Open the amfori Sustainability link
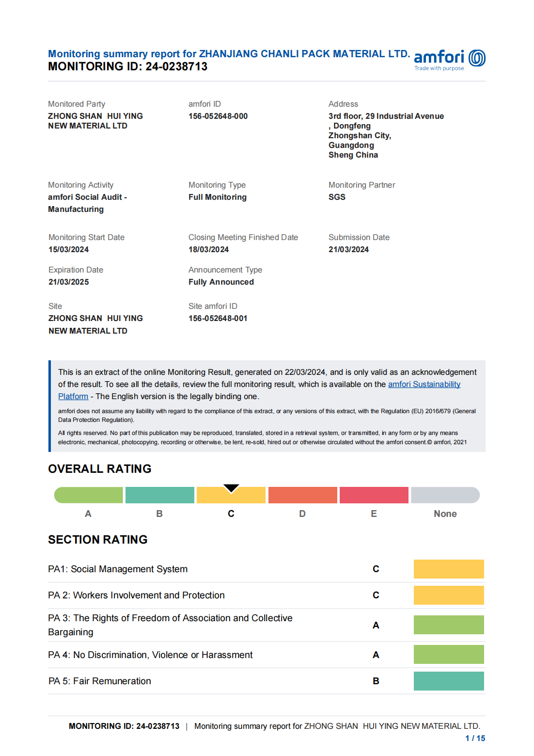Screen dimensions: 534x756 tap(424, 384)
